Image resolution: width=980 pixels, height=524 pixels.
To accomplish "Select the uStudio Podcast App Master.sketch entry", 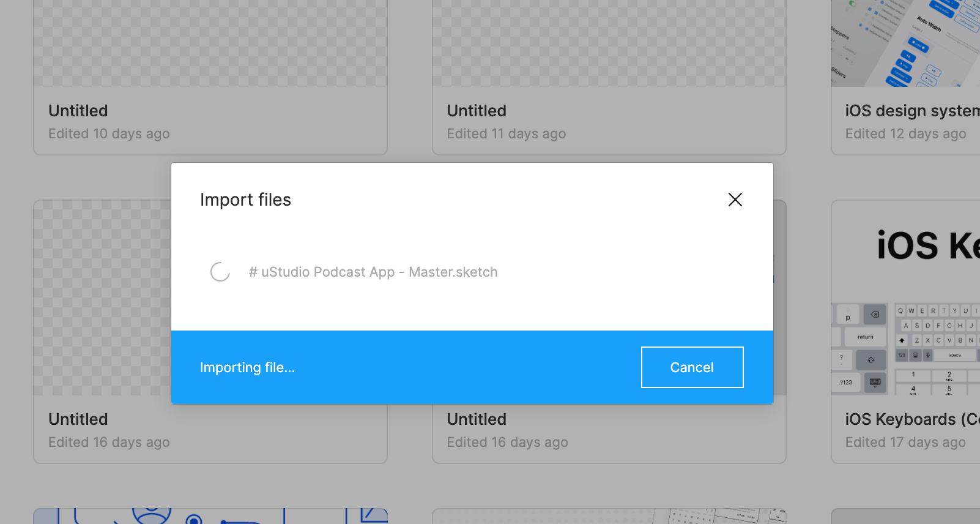I will pos(373,272).
